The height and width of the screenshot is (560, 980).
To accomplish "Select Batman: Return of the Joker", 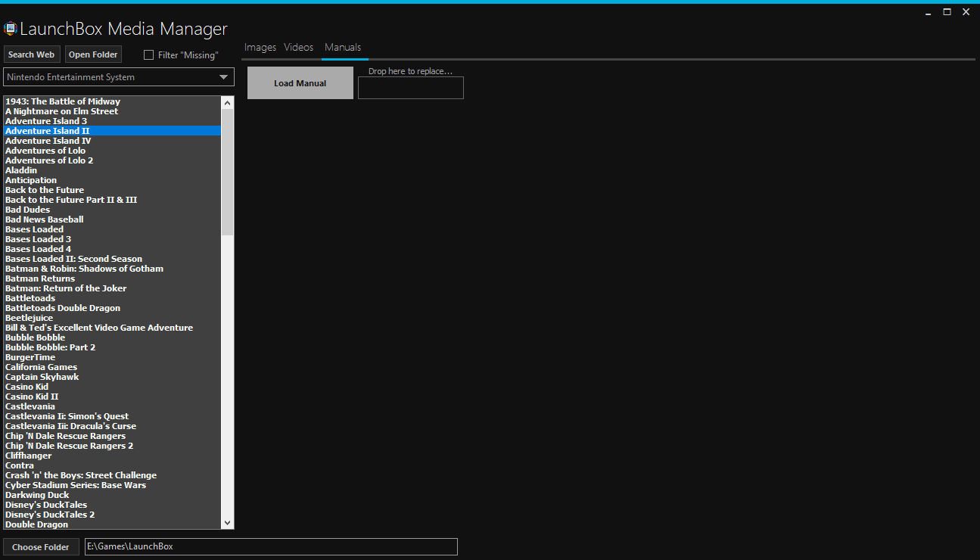I will [x=112, y=288].
